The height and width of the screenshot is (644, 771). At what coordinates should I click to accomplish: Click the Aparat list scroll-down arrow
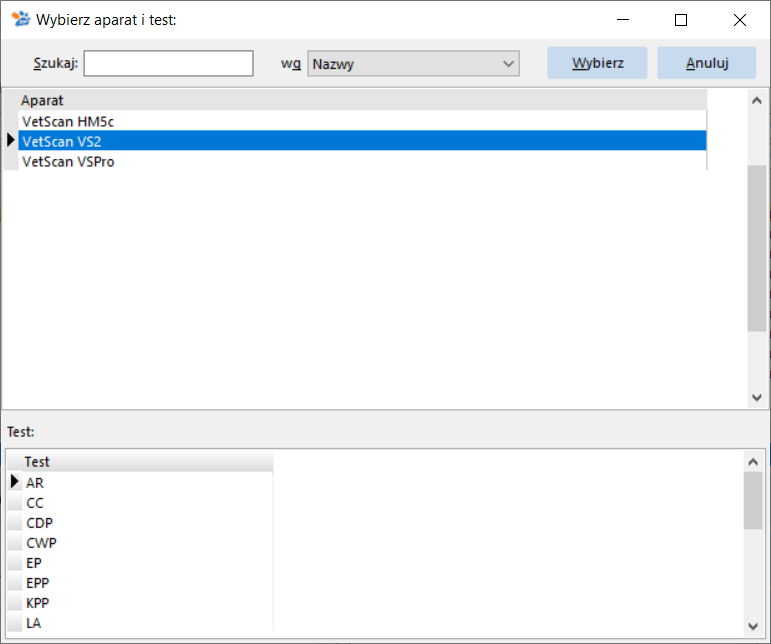pos(757,397)
